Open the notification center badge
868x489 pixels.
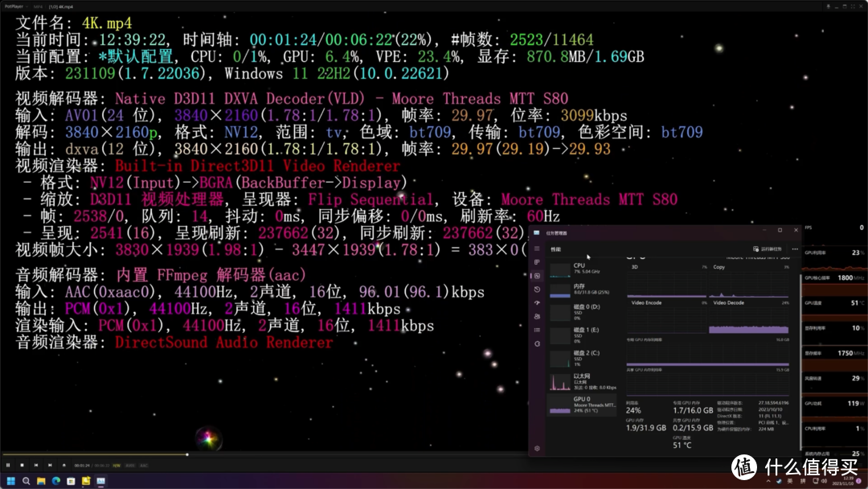(860, 482)
